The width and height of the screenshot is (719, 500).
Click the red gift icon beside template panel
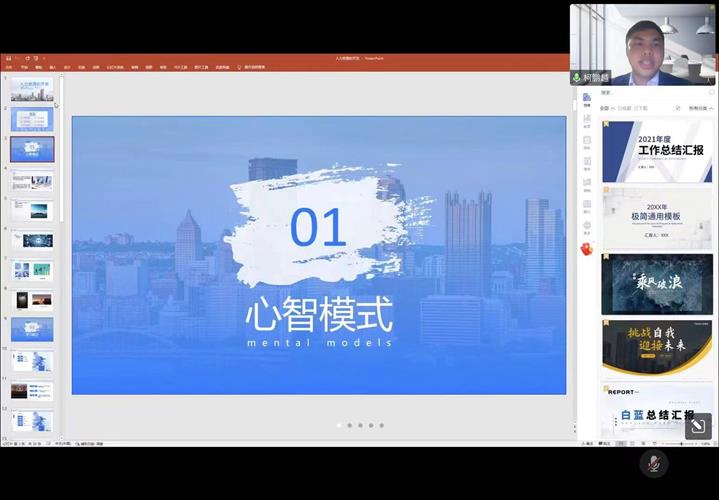587,249
